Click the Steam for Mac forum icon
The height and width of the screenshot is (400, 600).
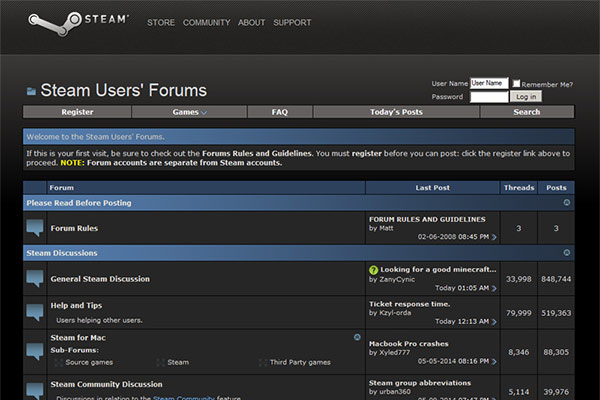pos(35,348)
